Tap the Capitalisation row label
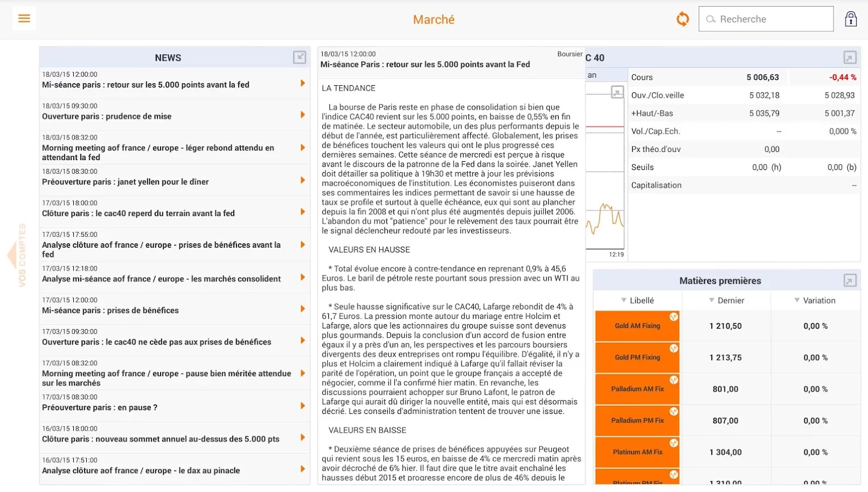The image size is (868, 492). coord(656,185)
